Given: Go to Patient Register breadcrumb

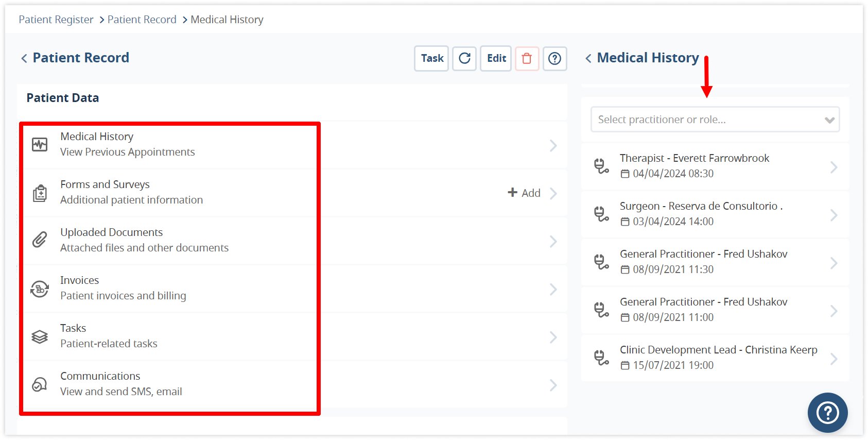Looking at the screenshot, I should [x=56, y=20].
